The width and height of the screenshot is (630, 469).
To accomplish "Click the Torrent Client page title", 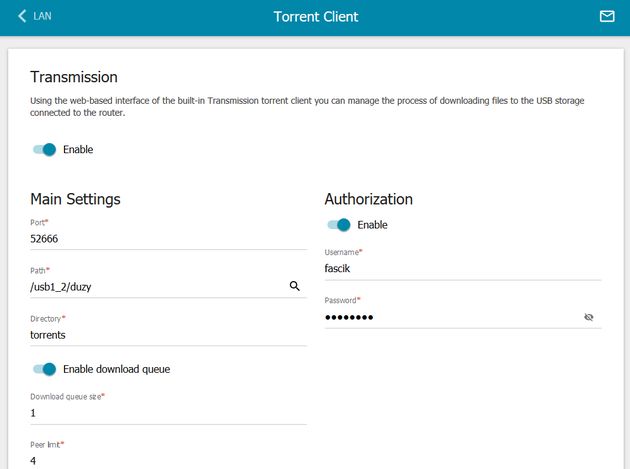I will (x=316, y=16).
